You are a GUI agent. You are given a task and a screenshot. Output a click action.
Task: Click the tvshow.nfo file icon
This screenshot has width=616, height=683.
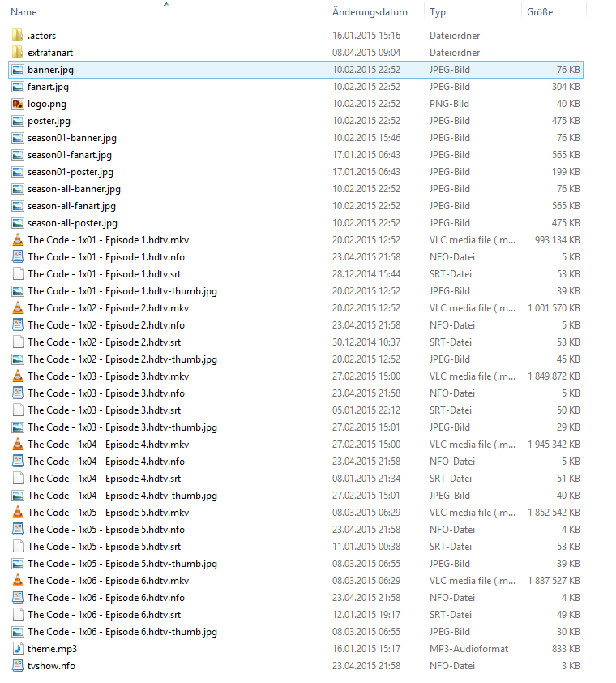click(x=17, y=666)
